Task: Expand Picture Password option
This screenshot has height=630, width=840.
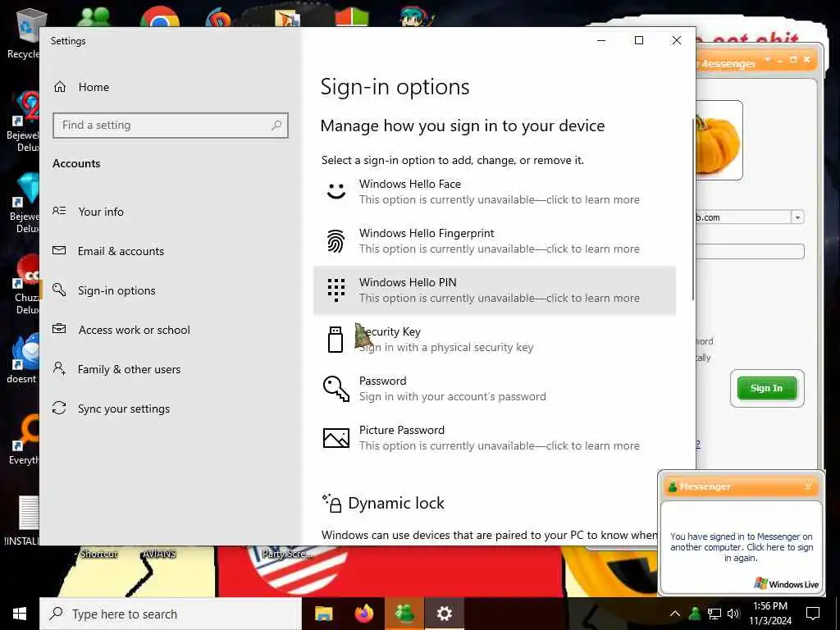Action: point(495,438)
